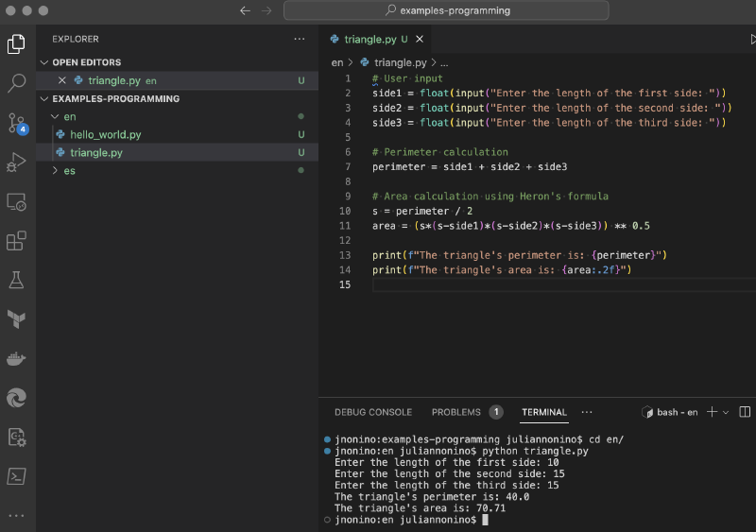Go back using the navigation arrow
Screen dimensions: 756x532
(245, 10)
